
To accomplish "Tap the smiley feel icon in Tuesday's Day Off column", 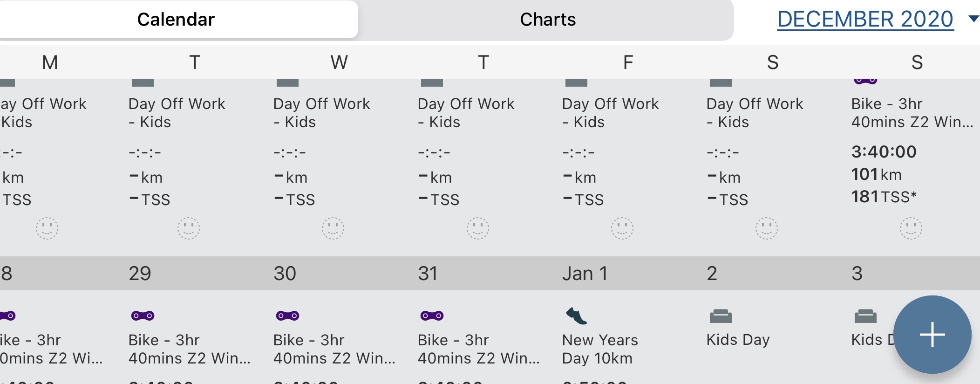I will [x=189, y=228].
